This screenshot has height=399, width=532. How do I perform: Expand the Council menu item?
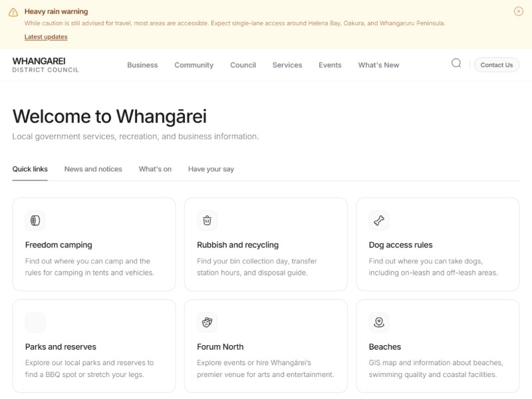tap(243, 65)
